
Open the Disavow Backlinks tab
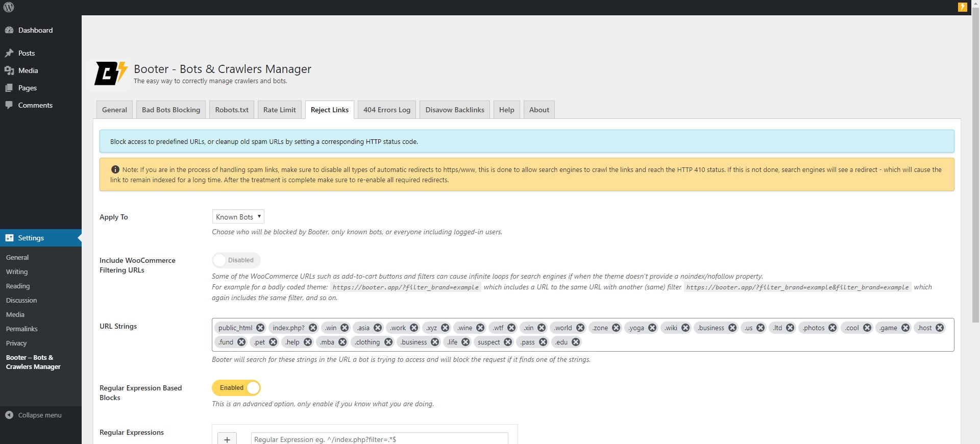455,110
